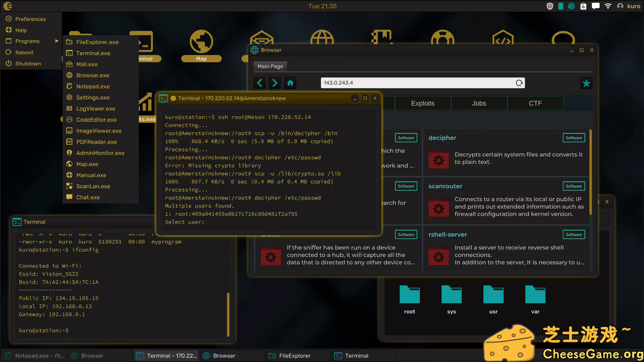Click the decipher software gear icon
Viewport: 644px width, 362px height.
coord(438,160)
